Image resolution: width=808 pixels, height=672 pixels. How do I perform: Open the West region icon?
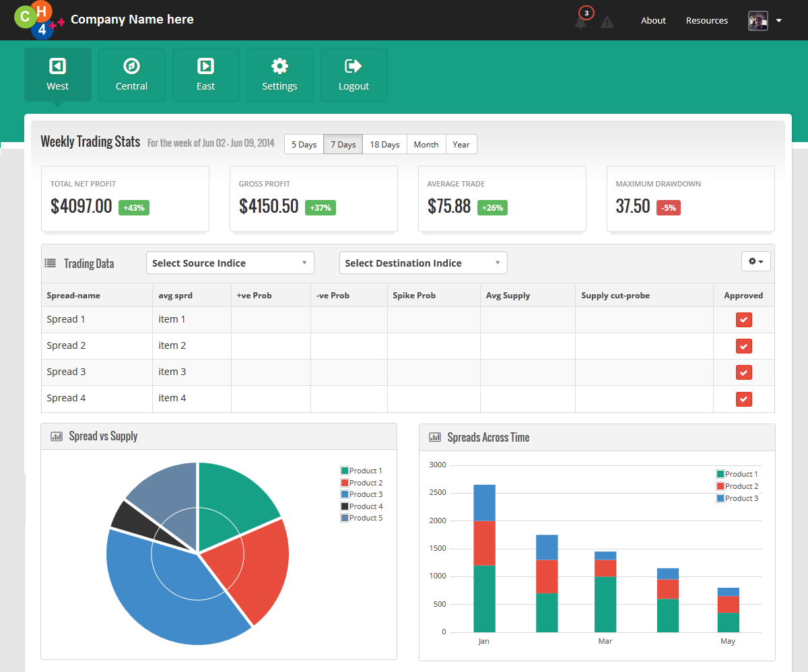(x=57, y=66)
